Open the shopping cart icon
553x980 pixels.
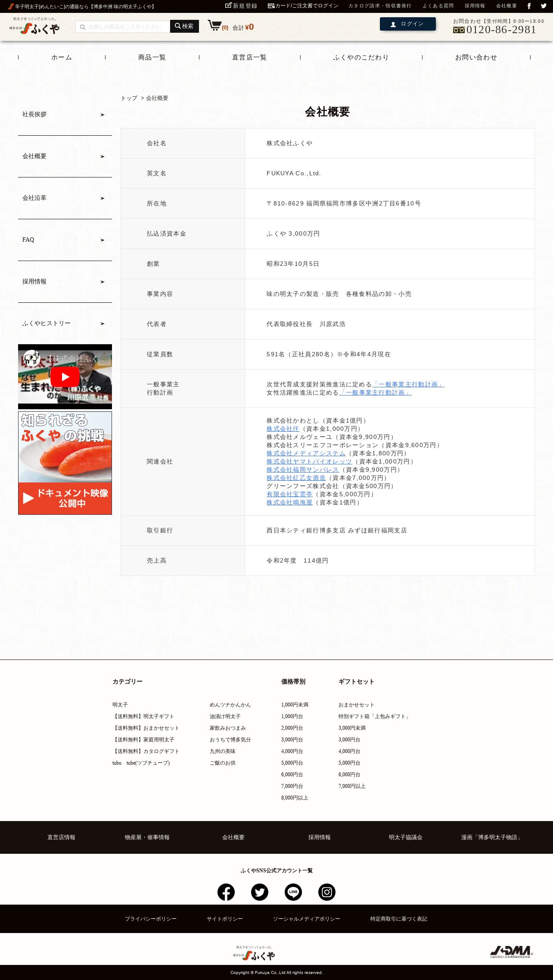click(x=214, y=25)
